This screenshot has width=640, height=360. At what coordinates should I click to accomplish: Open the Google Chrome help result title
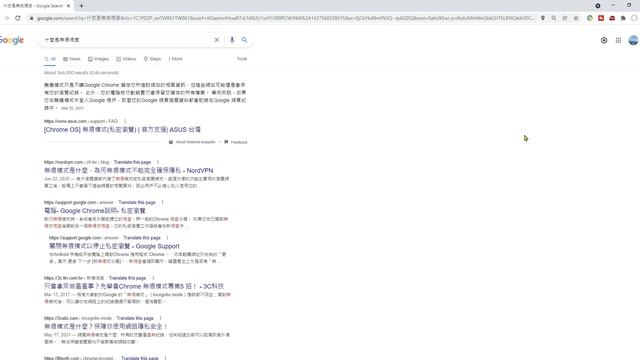[x=95, y=211]
